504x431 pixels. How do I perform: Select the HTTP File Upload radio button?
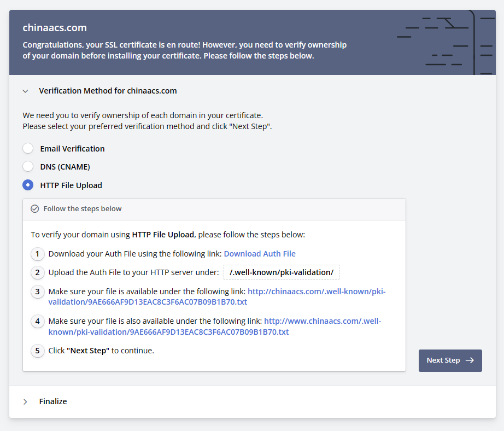[x=28, y=185]
